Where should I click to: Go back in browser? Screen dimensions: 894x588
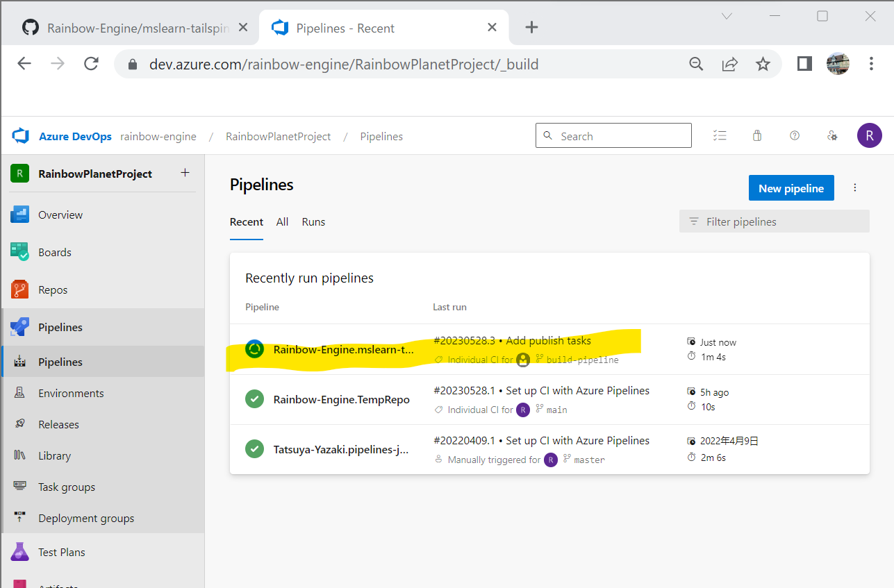click(24, 64)
